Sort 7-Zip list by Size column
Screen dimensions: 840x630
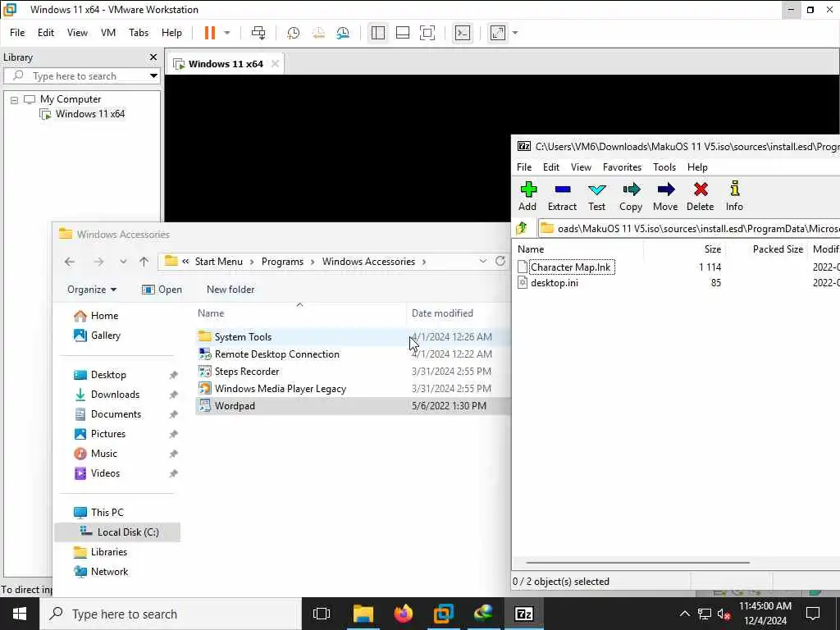tap(713, 249)
